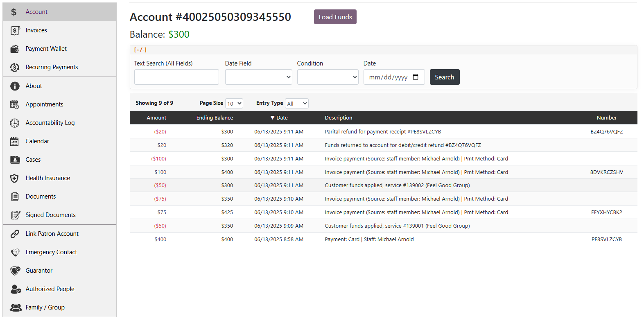Click the $300 balance value

179,34
